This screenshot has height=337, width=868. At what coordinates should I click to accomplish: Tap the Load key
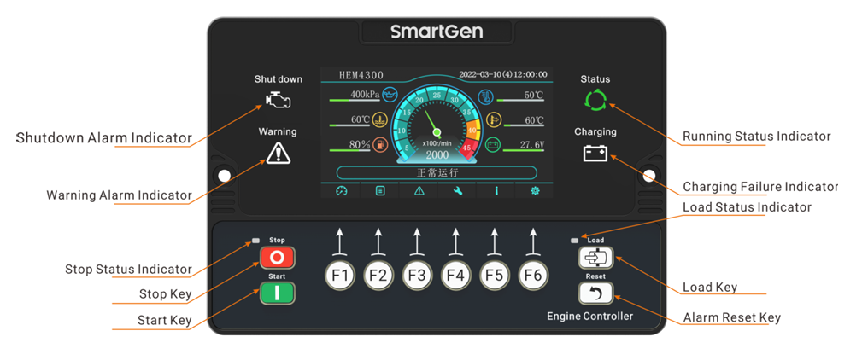(595, 258)
